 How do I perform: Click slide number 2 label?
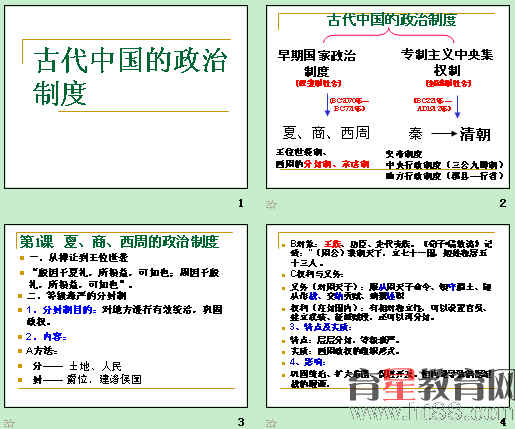503,203
